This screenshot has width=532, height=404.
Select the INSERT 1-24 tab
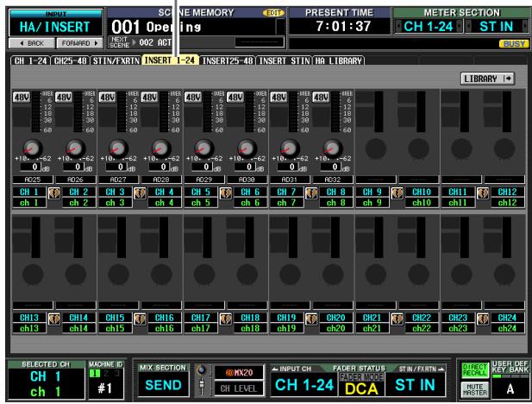pos(170,60)
